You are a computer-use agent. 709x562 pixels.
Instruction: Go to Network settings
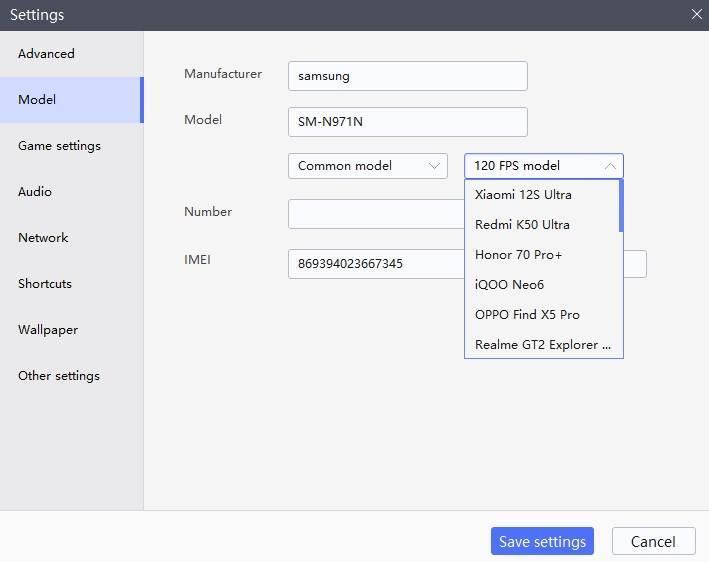click(43, 238)
